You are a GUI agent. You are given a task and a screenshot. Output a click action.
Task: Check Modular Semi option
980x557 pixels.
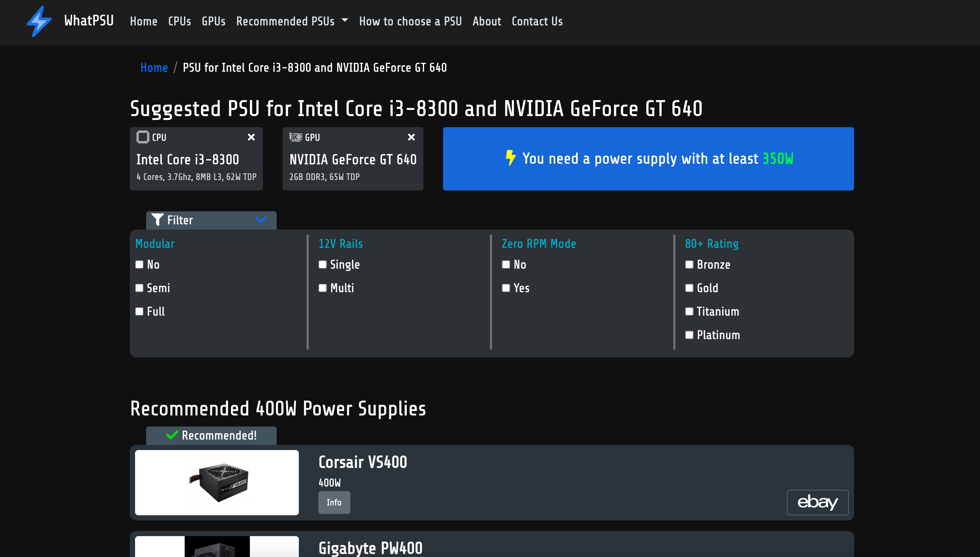coord(139,288)
